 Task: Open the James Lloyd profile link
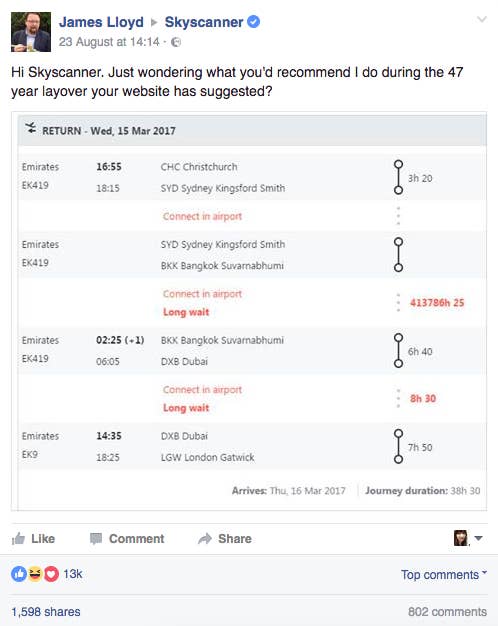101,22
